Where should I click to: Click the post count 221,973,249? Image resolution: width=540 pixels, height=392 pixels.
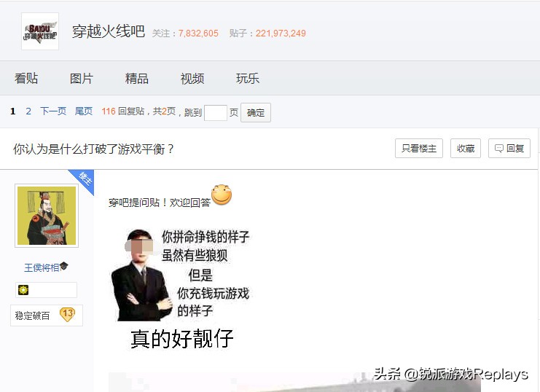tap(281, 34)
